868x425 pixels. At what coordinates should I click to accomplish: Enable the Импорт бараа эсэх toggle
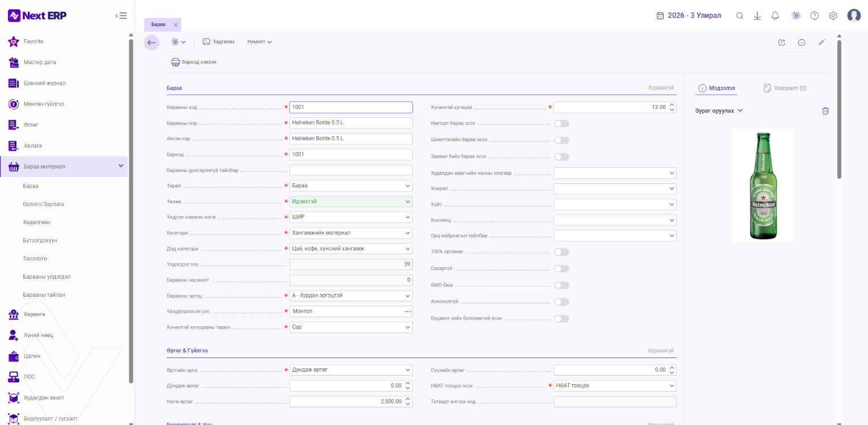561,123
